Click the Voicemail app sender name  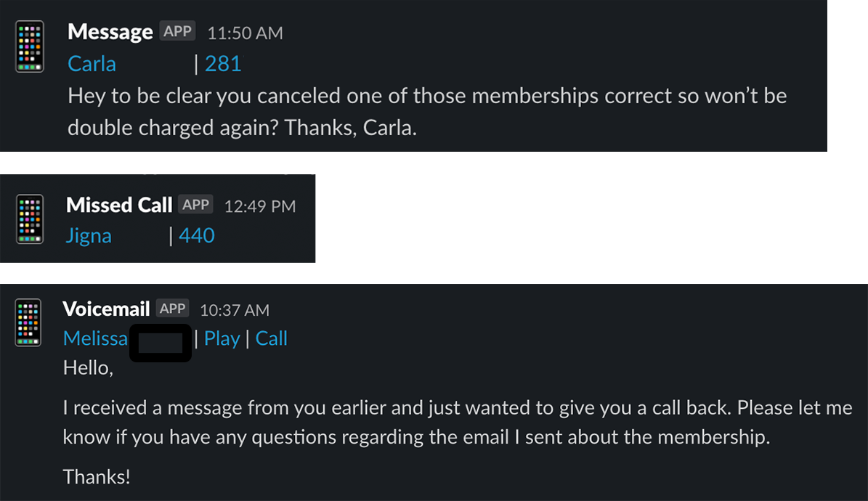coord(106,309)
